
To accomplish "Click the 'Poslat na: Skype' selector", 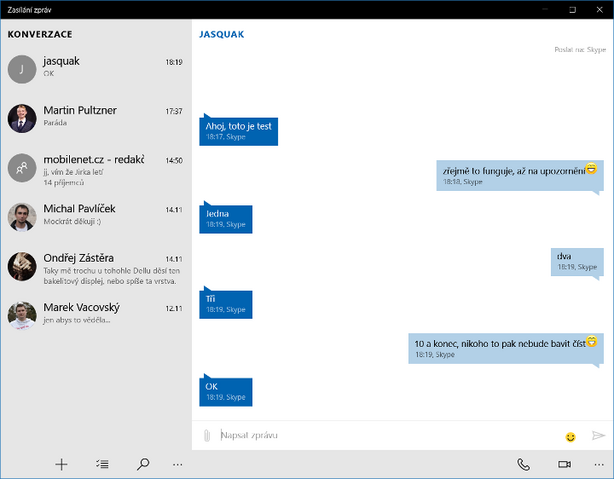I will (x=580, y=50).
